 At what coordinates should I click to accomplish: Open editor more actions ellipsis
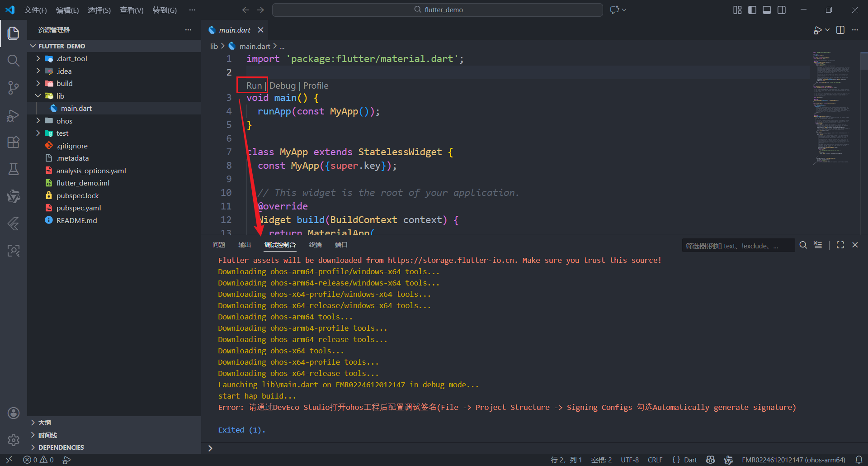(855, 30)
